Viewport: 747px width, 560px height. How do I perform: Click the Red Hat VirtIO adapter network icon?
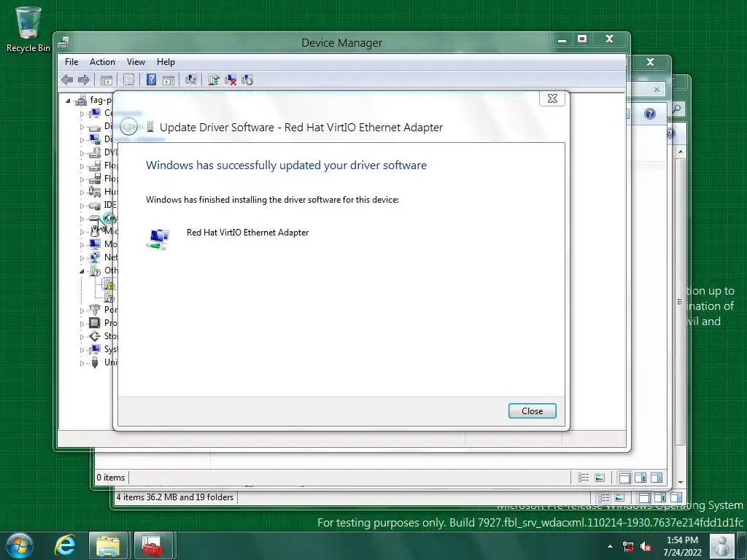158,238
